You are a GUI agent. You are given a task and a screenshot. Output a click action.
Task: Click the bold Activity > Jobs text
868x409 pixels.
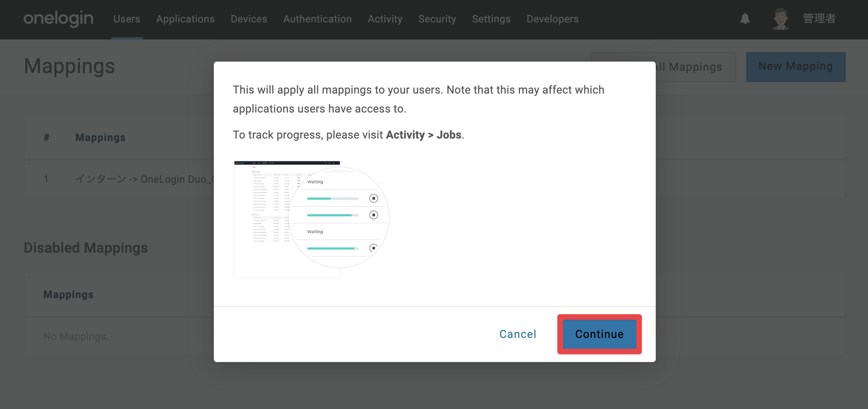click(x=424, y=135)
